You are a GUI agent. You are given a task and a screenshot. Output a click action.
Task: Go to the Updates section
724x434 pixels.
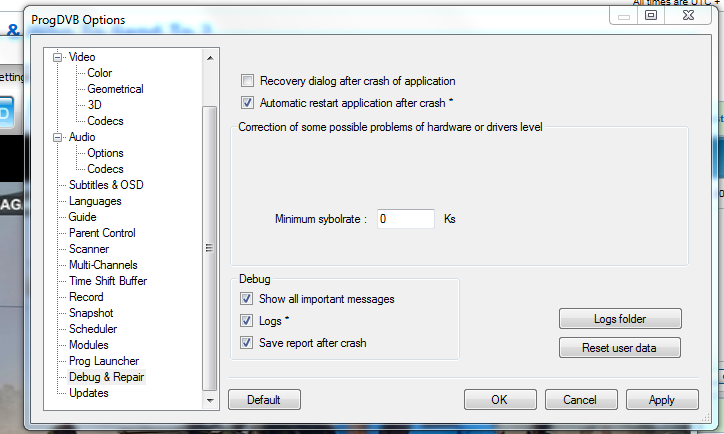(x=89, y=393)
